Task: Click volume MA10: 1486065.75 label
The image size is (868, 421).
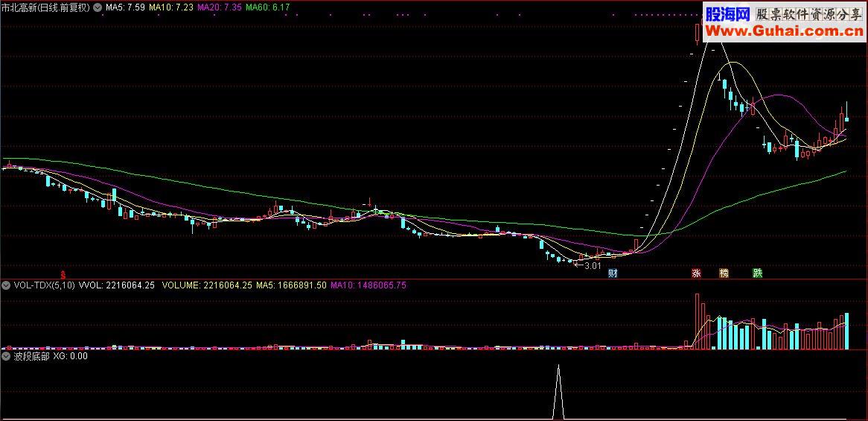Action: [x=368, y=286]
